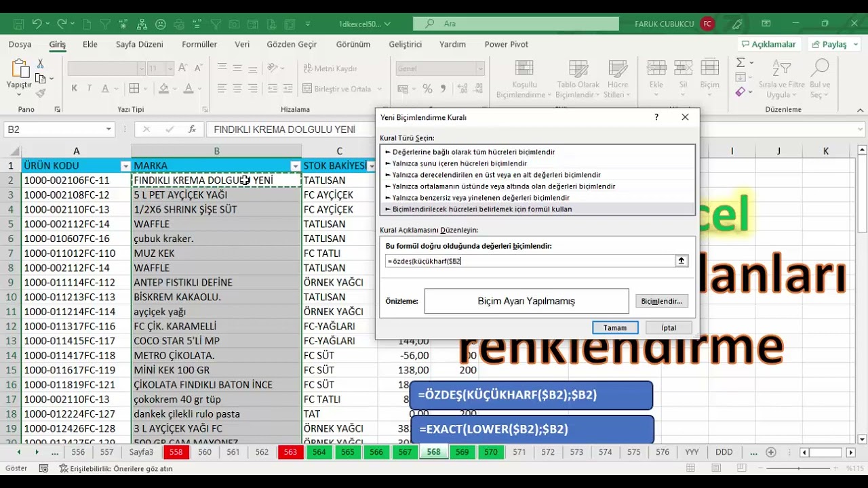Click the Page Layout view icon
Image resolution: width=868 pixels, height=488 pixels.
point(715,468)
